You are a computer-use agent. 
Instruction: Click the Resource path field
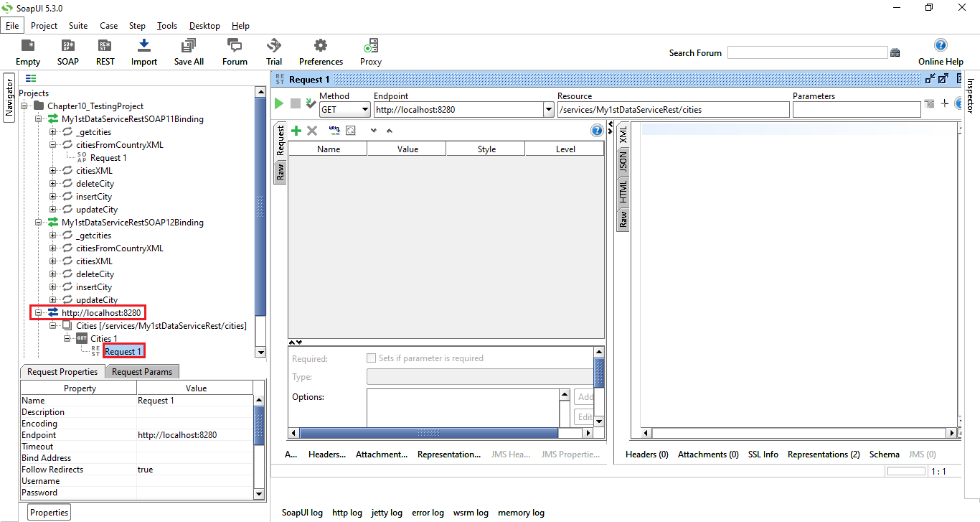(673, 110)
